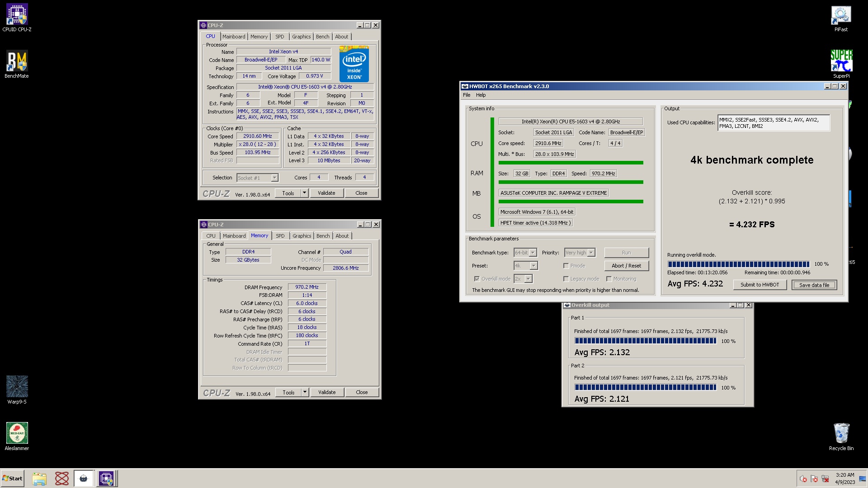Click the system clock in the tray
Viewport: 868px width, 488px height.
click(845, 479)
